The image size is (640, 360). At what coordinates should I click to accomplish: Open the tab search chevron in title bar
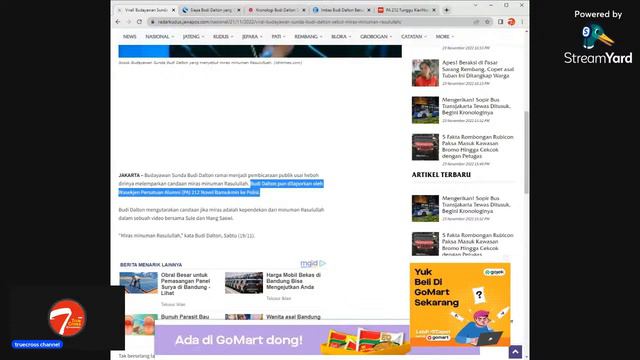point(476,5)
